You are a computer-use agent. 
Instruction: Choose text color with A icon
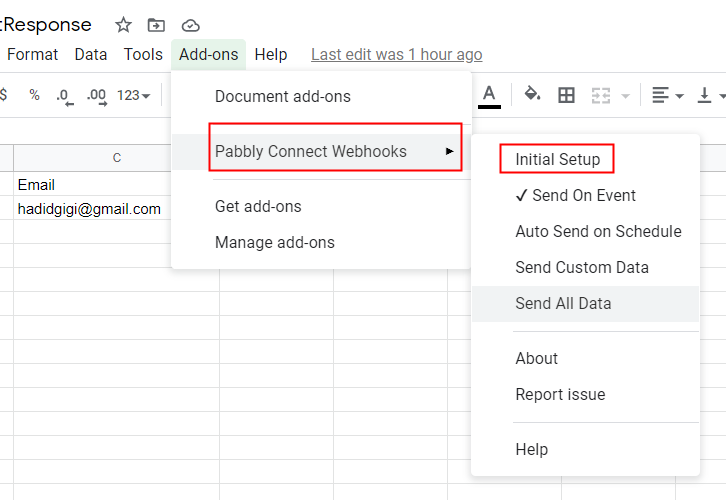point(489,96)
